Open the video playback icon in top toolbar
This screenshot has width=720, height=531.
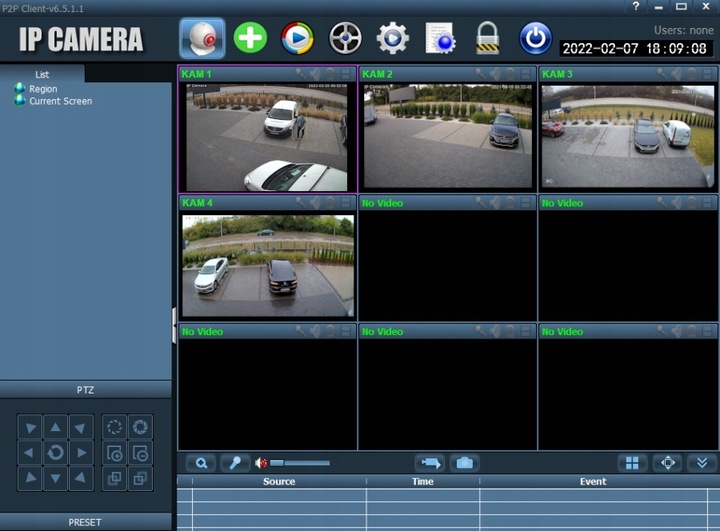297,39
